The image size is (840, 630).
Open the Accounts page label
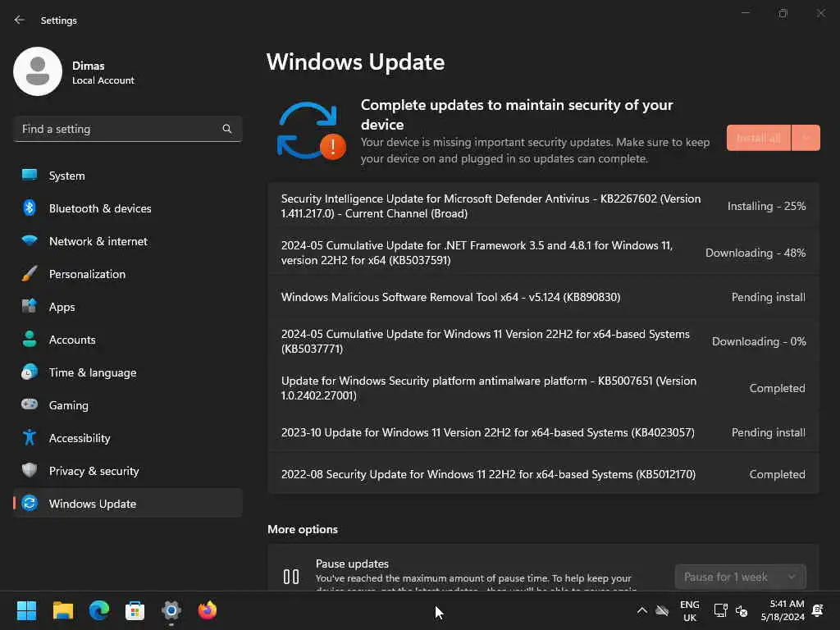(x=72, y=340)
